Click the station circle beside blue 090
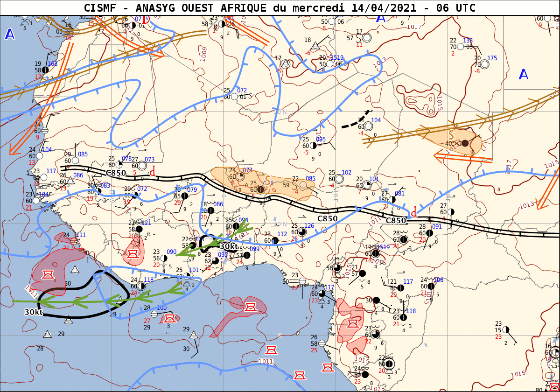This screenshot has height=392, width=560. coord(164,258)
